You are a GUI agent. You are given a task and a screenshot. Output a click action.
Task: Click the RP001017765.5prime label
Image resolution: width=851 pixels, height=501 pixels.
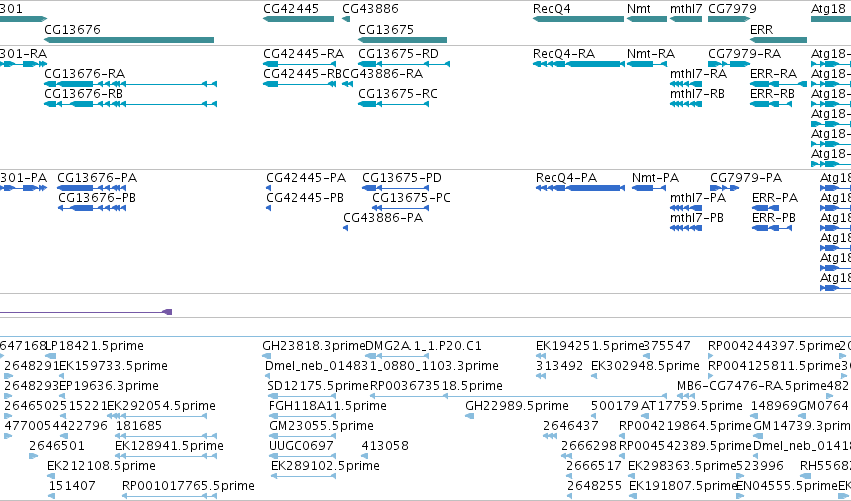pyautogui.click(x=188, y=486)
